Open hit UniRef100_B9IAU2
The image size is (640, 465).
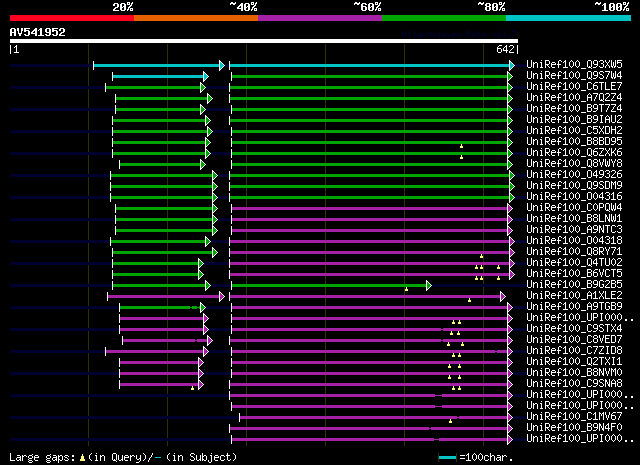coord(574,120)
